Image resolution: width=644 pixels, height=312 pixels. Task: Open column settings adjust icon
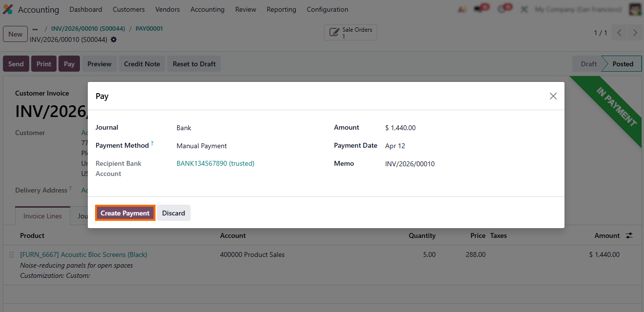click(x=629, y=235)
